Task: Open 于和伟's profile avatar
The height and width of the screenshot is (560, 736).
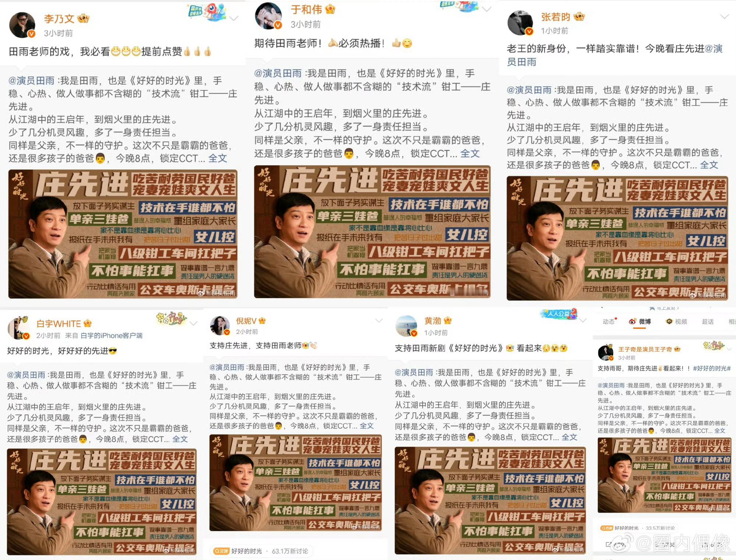Action: [x=268, y=16]
